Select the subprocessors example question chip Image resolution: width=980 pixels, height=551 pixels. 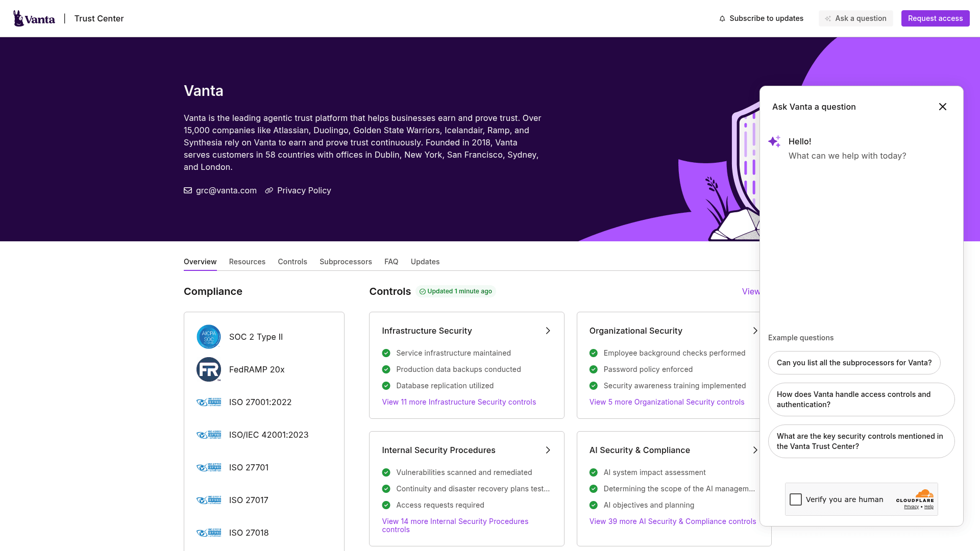point(854,363)
